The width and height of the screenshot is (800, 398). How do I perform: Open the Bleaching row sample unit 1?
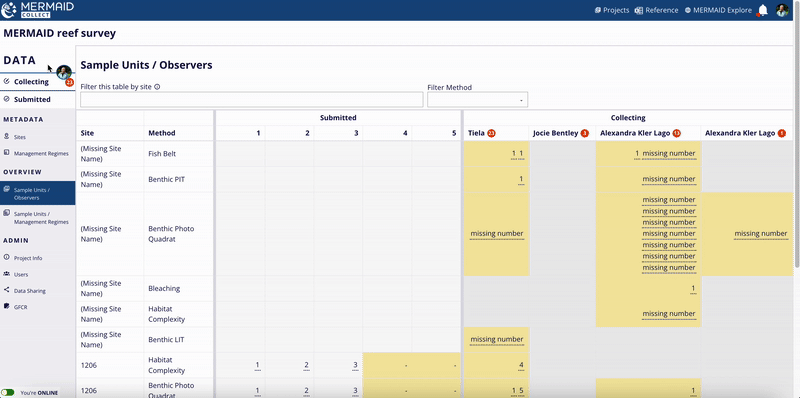pos(693,289)
